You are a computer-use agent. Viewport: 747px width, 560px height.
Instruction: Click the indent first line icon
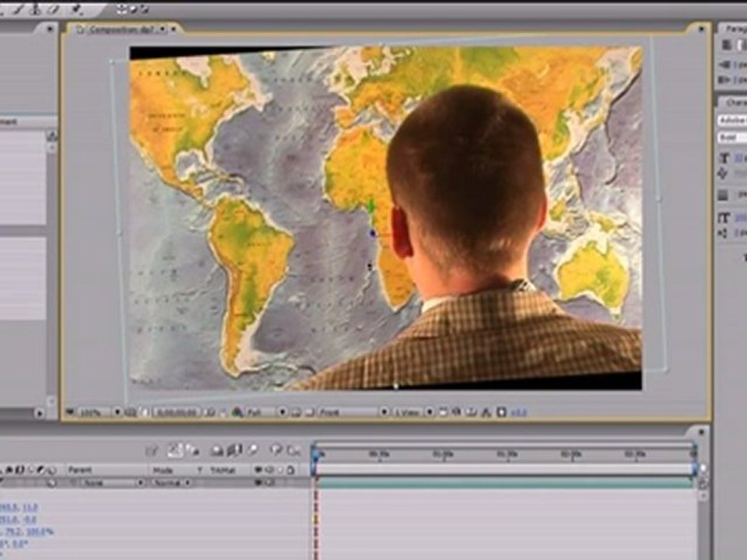725,79
